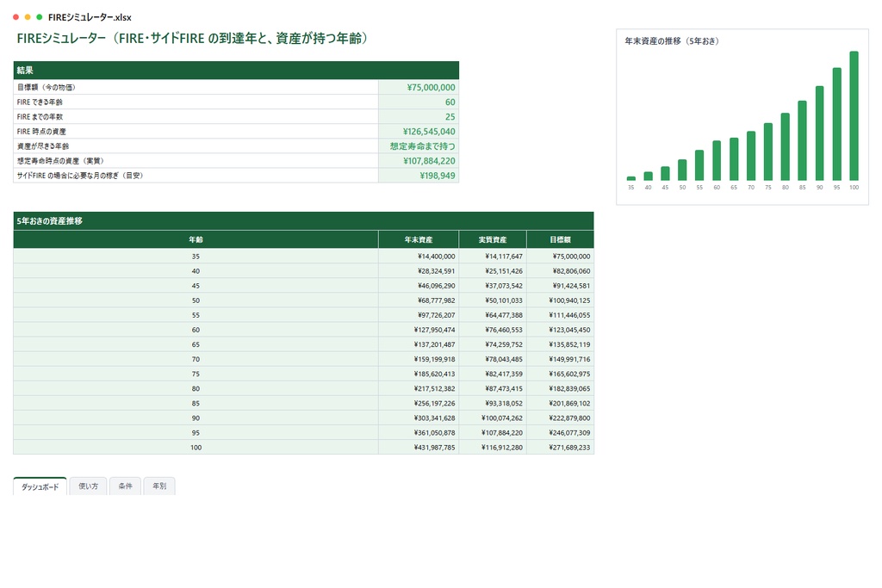The image size is (882, 588).
Task: Select the ¥107,884,220 value in the results panel
Action: [419, 160]
